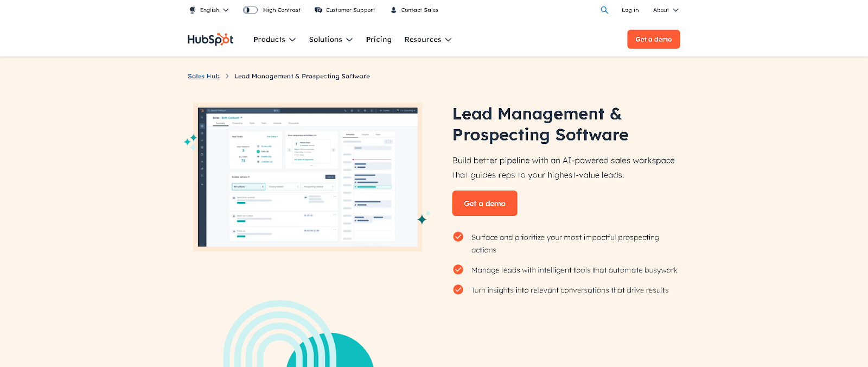Expand the Products menu
The image size is (868, 367).
point(275,40)
